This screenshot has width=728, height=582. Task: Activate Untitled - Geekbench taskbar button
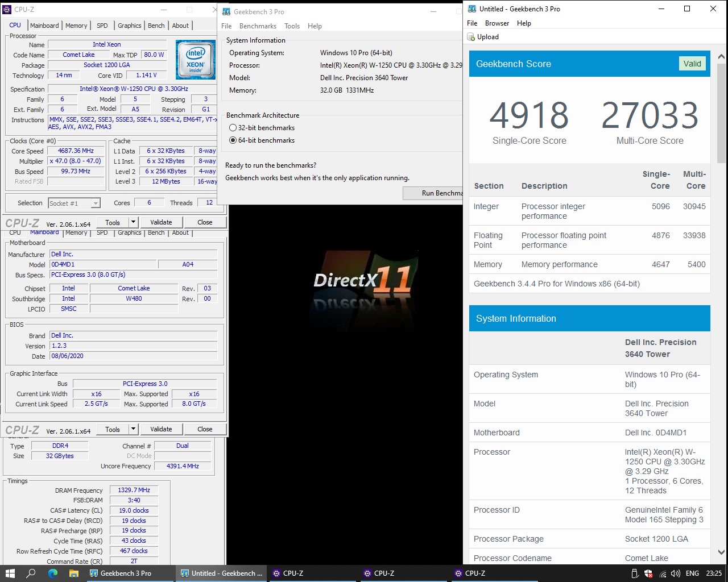221,573
